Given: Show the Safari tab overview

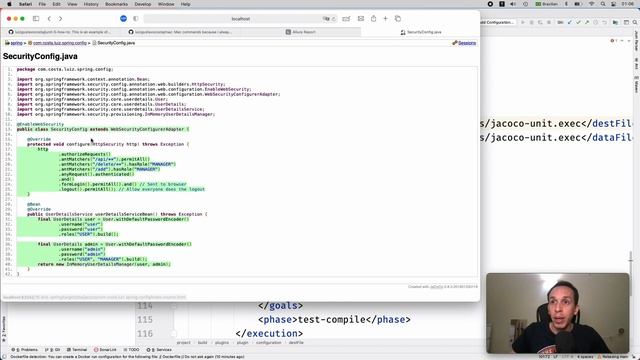Looking at the screenshot, I should point(398,18).
